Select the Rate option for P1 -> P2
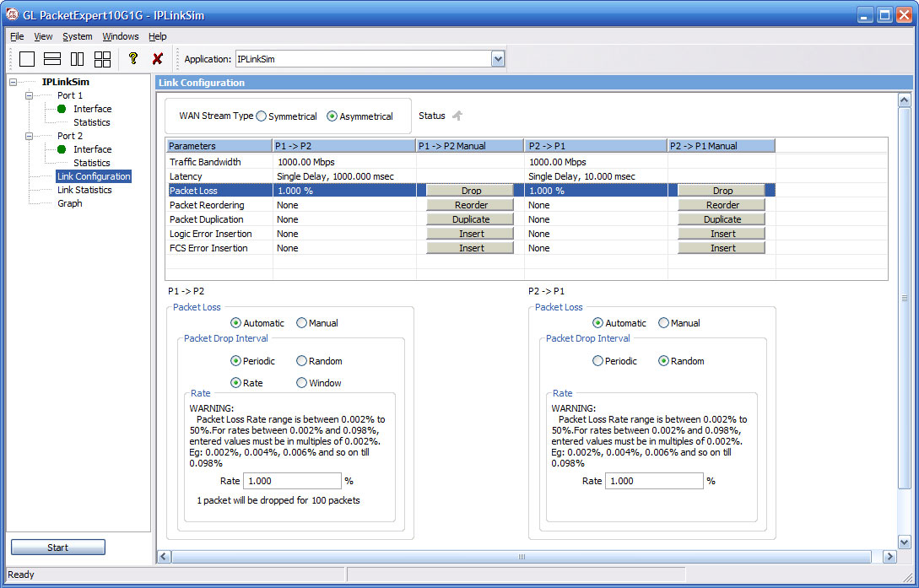919x588 pixels. point(235,382)
